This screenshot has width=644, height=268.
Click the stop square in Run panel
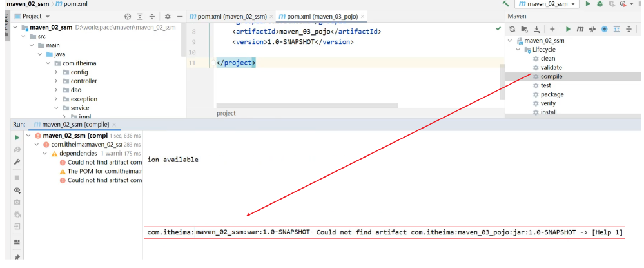(x=17, y=178)
